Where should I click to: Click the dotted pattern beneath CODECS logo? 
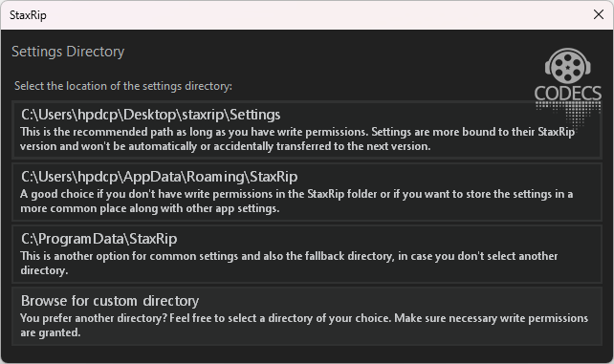tap(569, 112)
